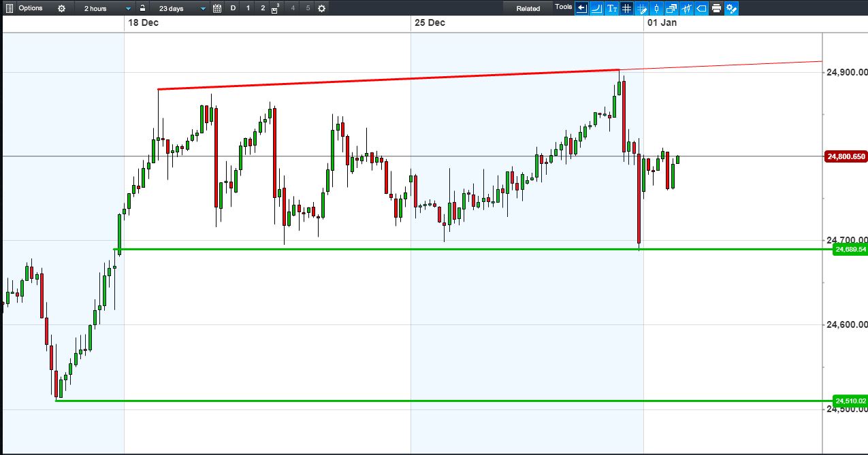The width and height of the screenshot is (868, 455).
Task: Click the price tag label icon
Action: pos(701,8)
